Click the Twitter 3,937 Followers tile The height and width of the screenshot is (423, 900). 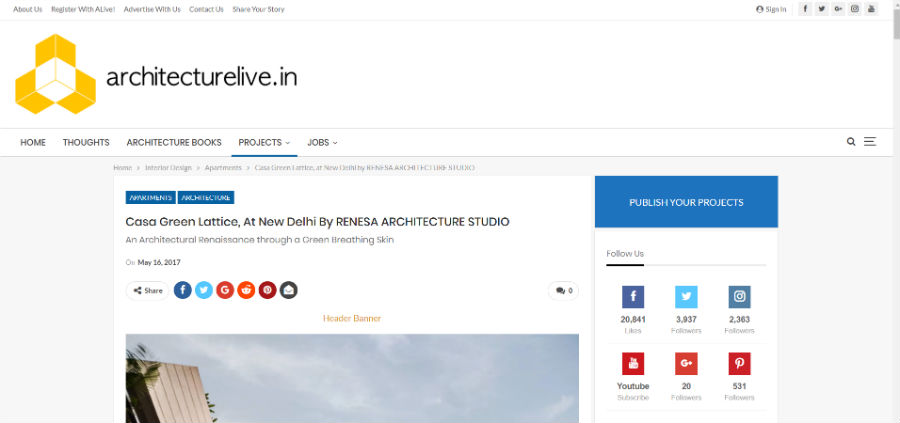pos(686,310)
